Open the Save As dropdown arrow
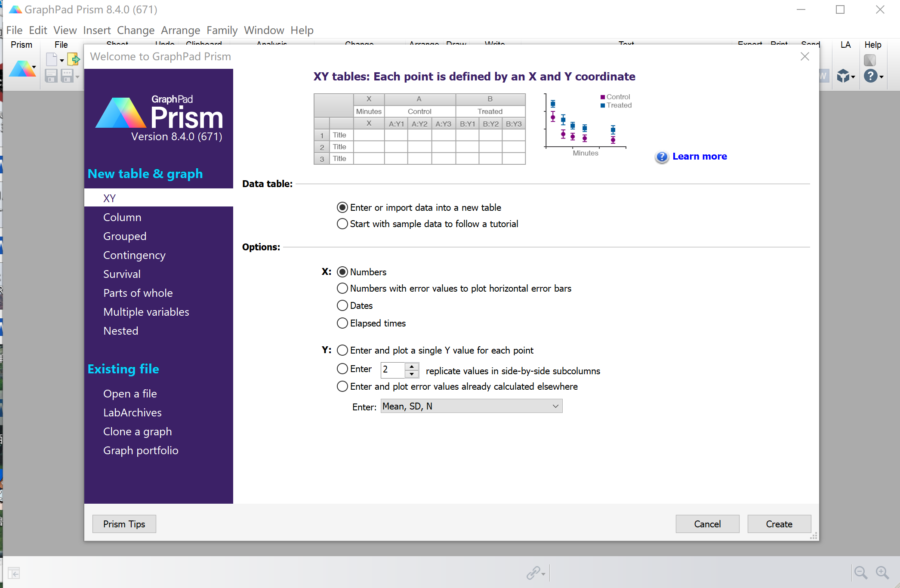Viewport: 900px width, 588px height. (x=77, y=77)
